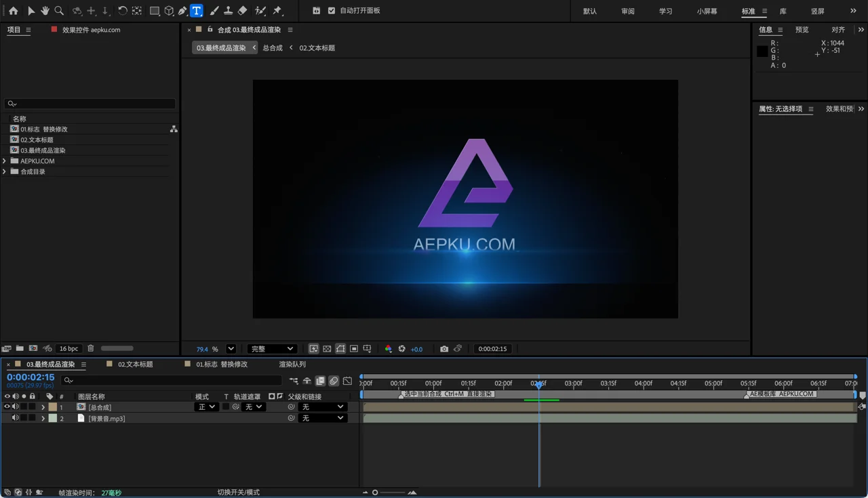Select the Rectangle shape tool
The width and height of the screenshot is (868, 498).
[155, 11]
